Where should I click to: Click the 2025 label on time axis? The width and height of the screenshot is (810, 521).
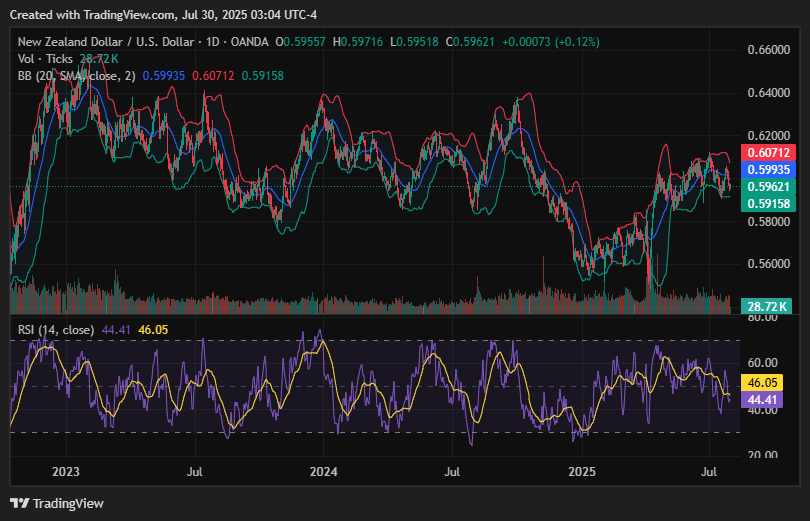582,469
